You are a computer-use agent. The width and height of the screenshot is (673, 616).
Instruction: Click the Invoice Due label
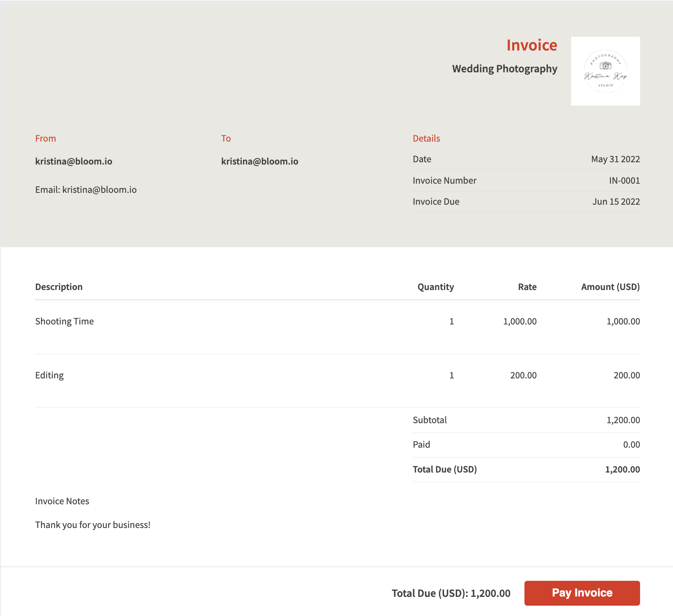(x=436, y=202)
